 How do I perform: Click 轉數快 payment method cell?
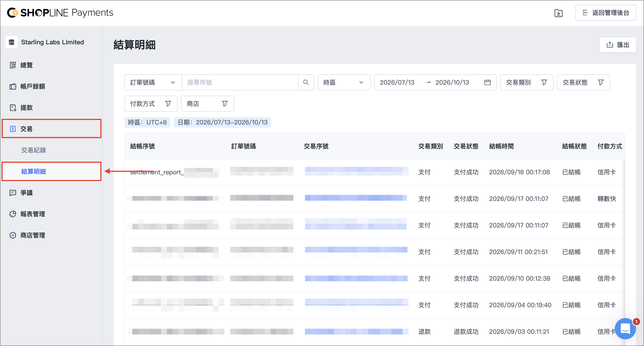pyautogui.click(x=607, y=199)
